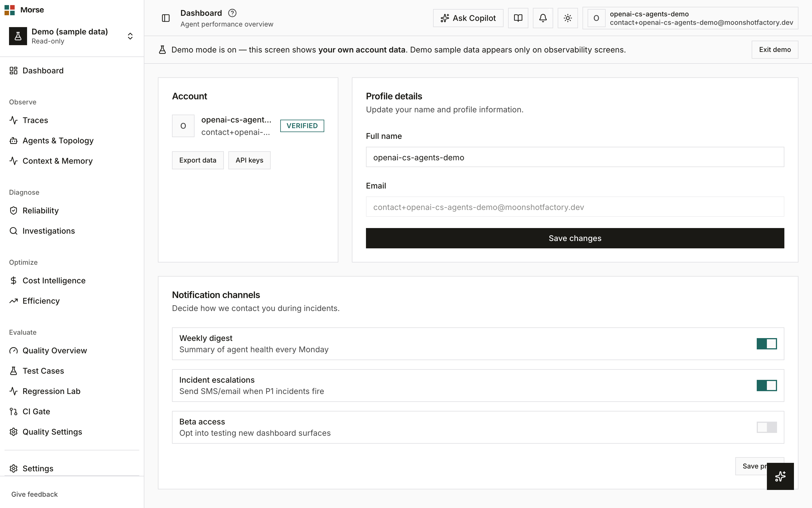Go to Cost Intelligence
Viewport: 812px width, 508px height.
point(72,281)
